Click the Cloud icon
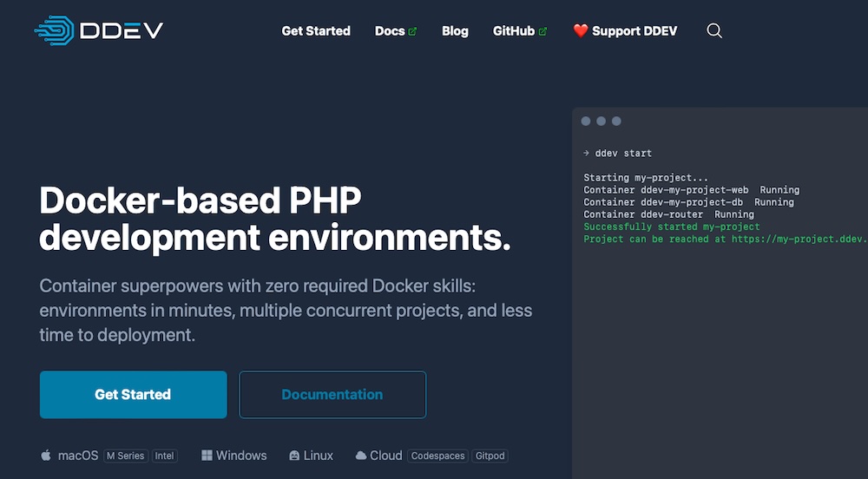 (x=361, y=456)
